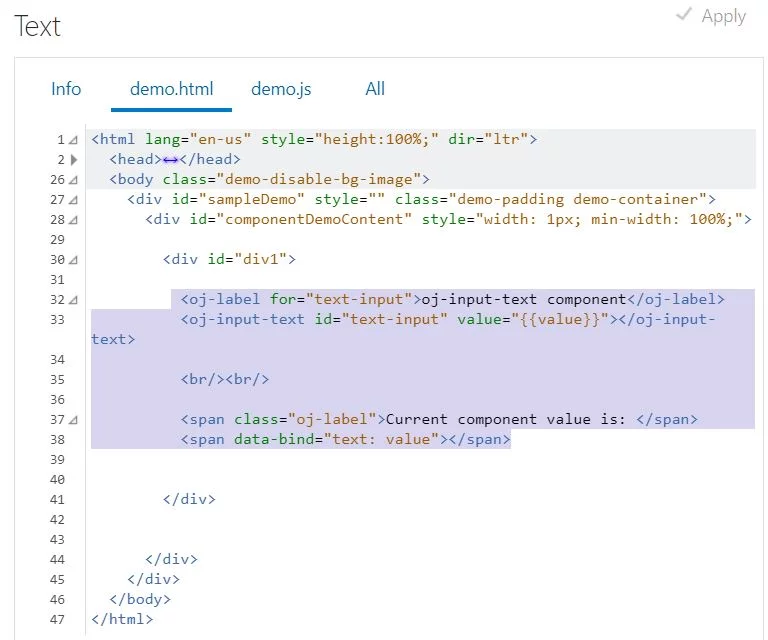Viewport: 768px width, 640px height.
Task: Click line number 38 in the gutter
Action: [x=57, y=440]
